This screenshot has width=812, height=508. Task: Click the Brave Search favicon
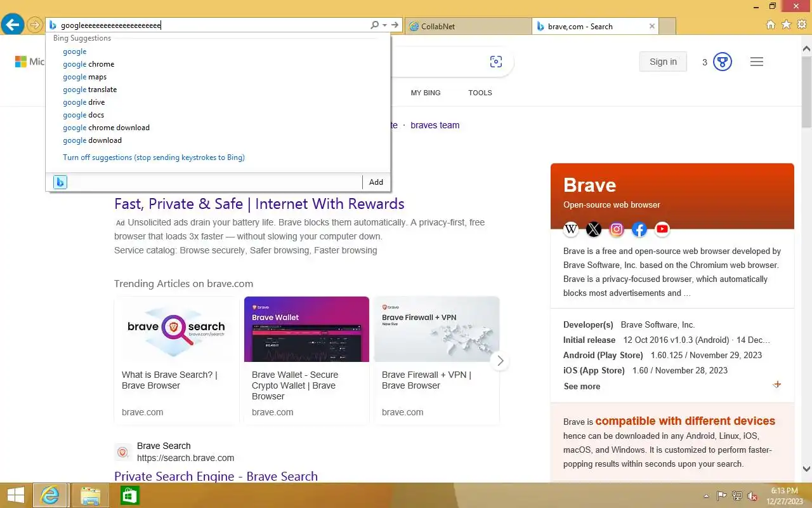(123, 453)
